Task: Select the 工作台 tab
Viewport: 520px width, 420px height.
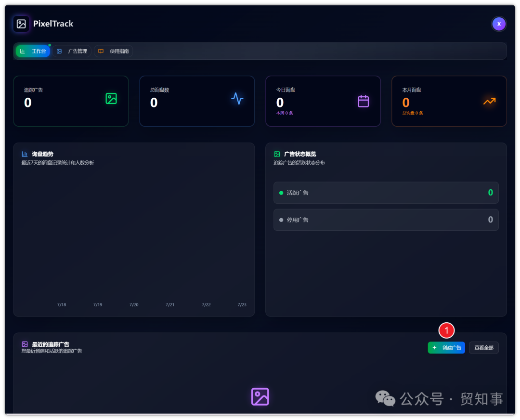Action: tap(32, 51)
